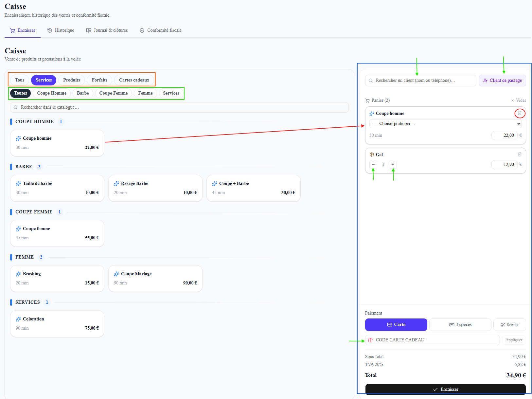532x399 pixels.
Task: Choose Client de passage
Action: [503, 81]
